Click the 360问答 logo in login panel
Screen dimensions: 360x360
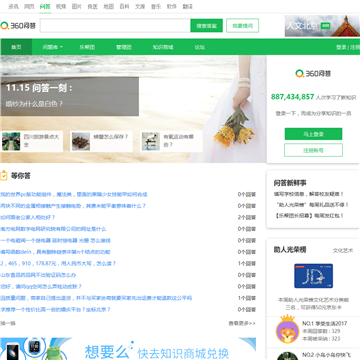[313, 73]
